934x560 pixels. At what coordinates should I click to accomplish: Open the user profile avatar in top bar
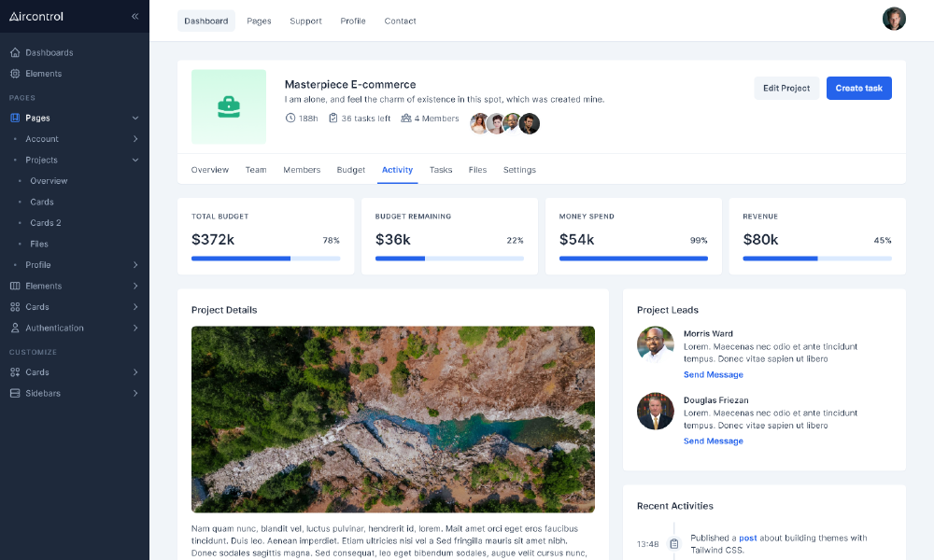click(894, 19)
